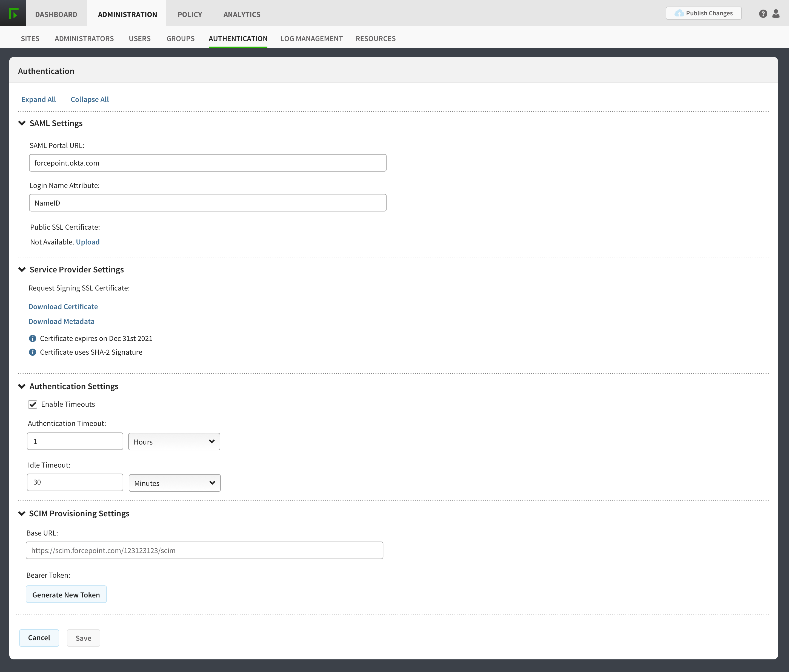Disable the Enable Timeouts checkbox
Screen dimensions: 789x672
(33, 405)
